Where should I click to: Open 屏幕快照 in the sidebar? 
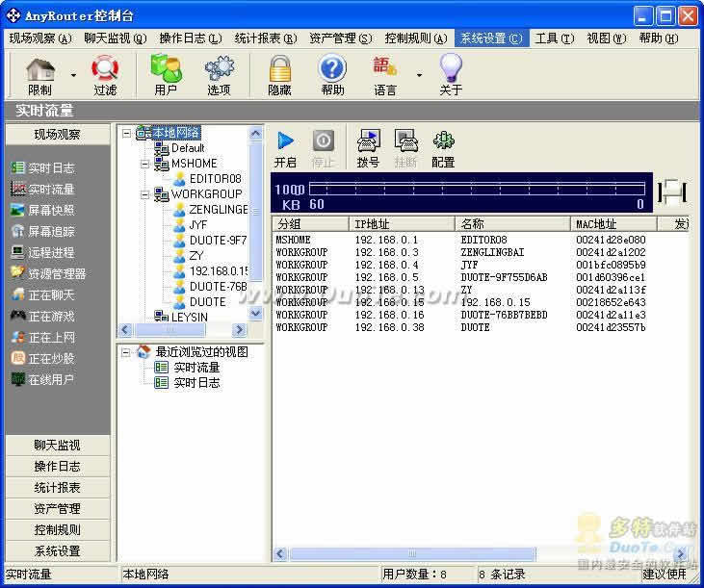point(43,211)
